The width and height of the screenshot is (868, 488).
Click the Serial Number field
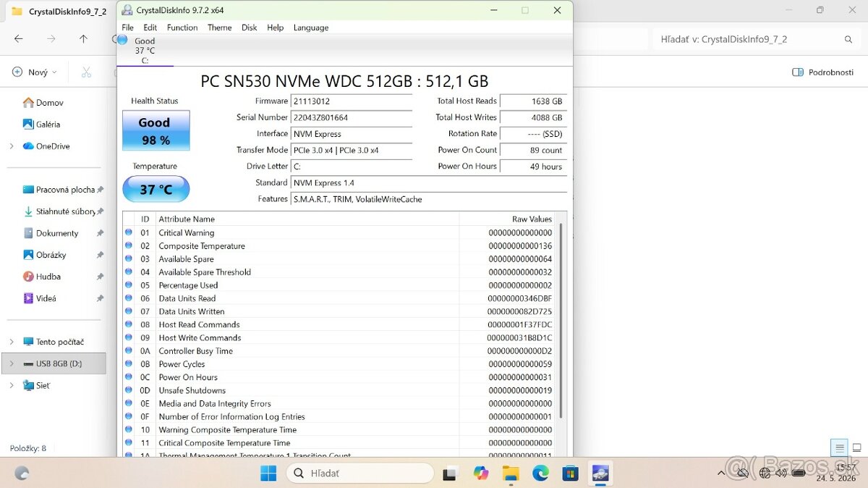point(352,117)
